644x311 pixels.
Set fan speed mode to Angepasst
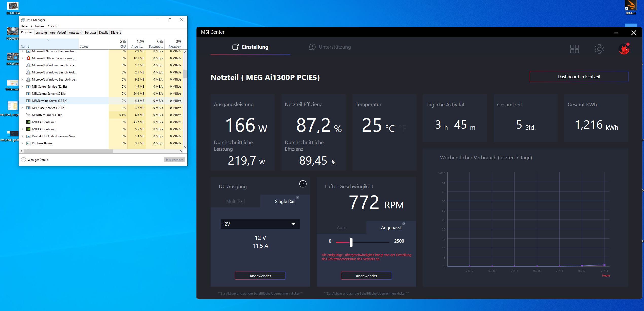point(391,228)
